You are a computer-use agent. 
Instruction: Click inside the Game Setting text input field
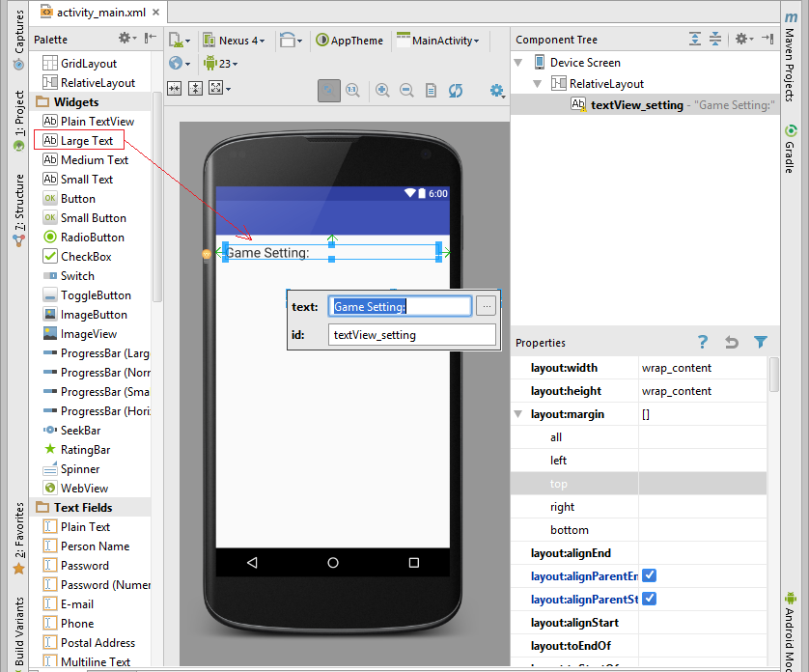(401, 306)
